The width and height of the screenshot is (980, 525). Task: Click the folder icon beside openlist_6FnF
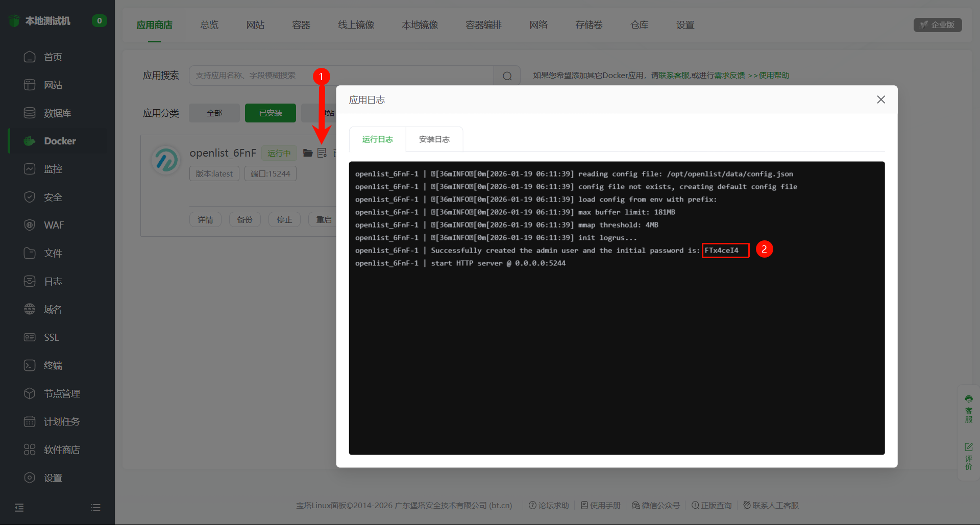tap(308, 153)
